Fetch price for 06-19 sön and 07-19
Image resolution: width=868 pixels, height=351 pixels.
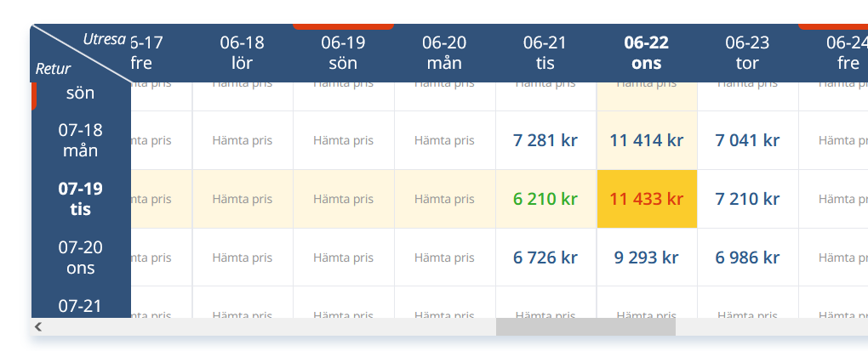tap(343, 199)
